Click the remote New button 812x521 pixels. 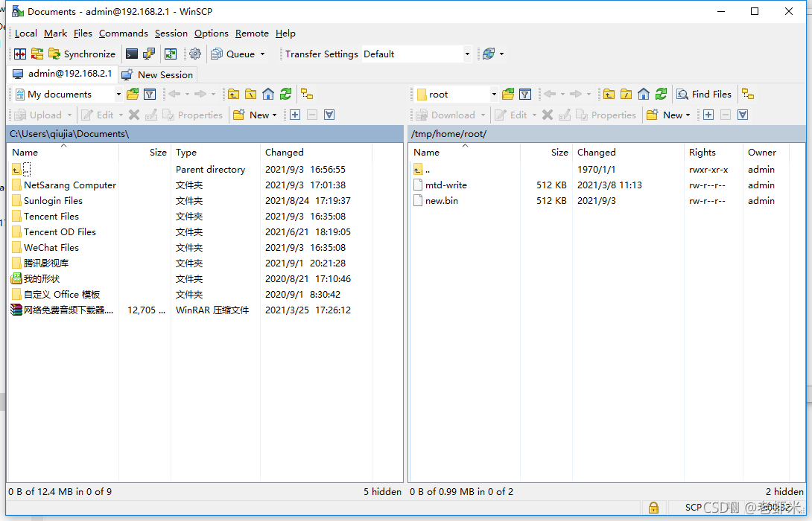[668, 115]
